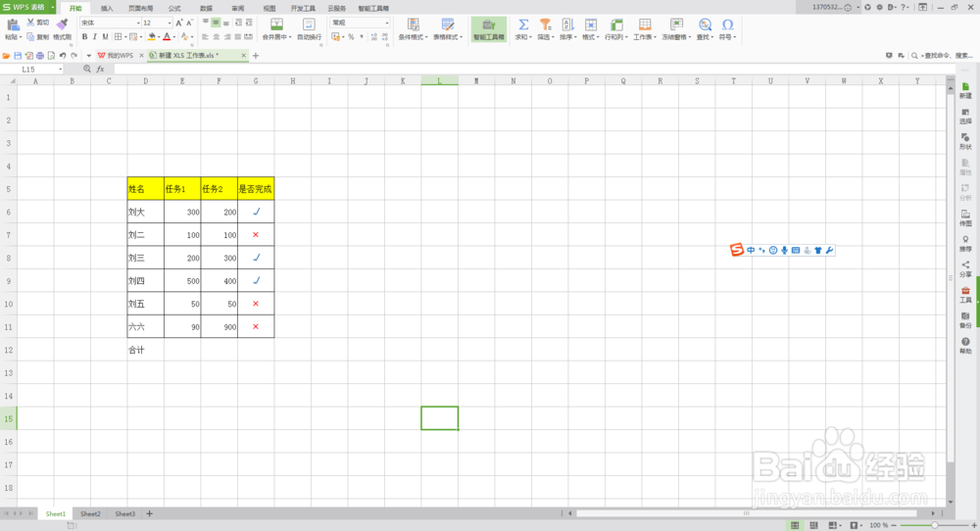Click the Sogou voice input microphone icon

(784, 250)
